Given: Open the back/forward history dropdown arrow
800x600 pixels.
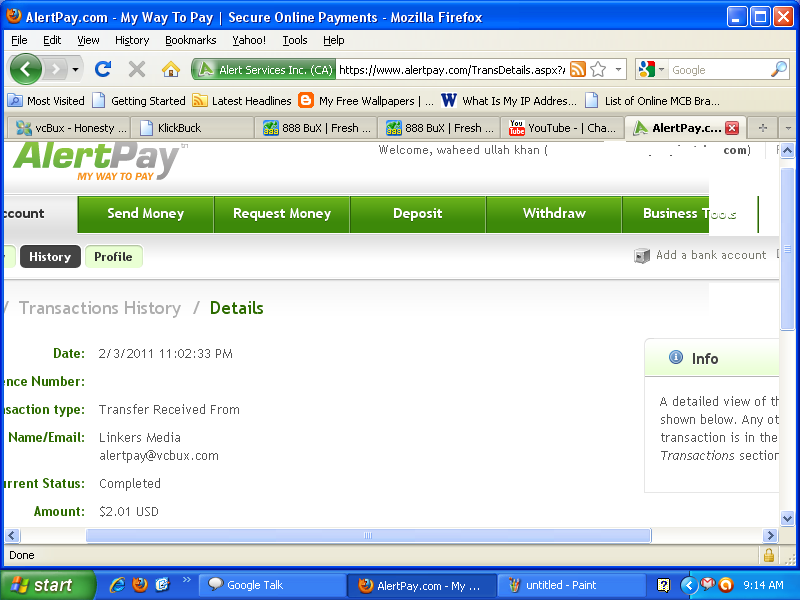Looking at the screenshot, I should (x=75, y=69).
